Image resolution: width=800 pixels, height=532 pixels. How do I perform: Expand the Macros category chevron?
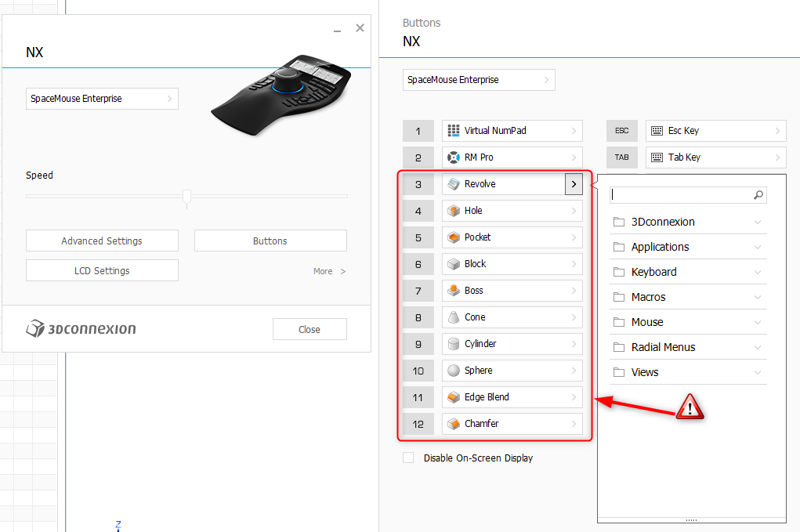click(x=758, y=297)
